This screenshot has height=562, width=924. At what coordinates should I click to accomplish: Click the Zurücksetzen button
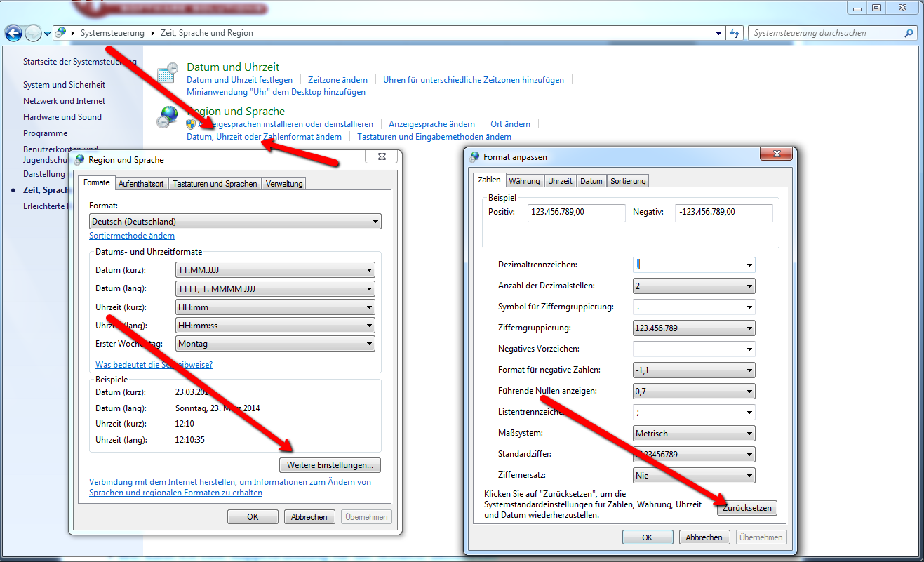click(x=747, y=507)
